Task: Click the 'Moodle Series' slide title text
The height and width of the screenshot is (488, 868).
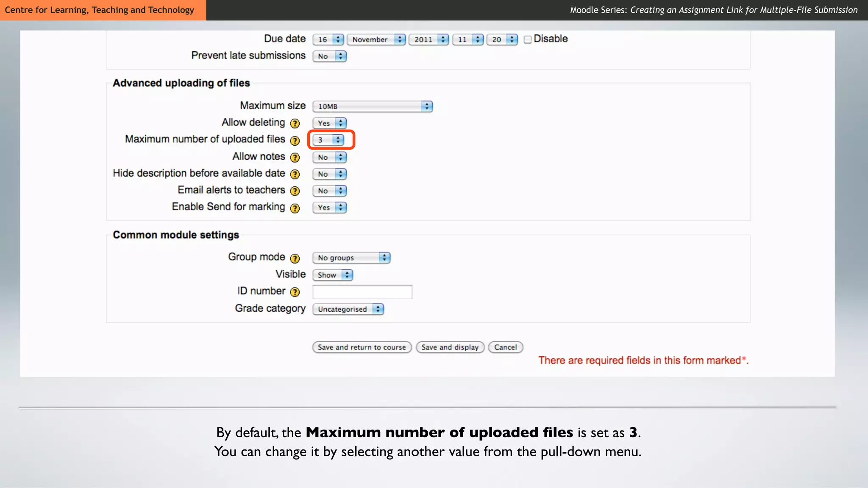Action: pos(714,10)
